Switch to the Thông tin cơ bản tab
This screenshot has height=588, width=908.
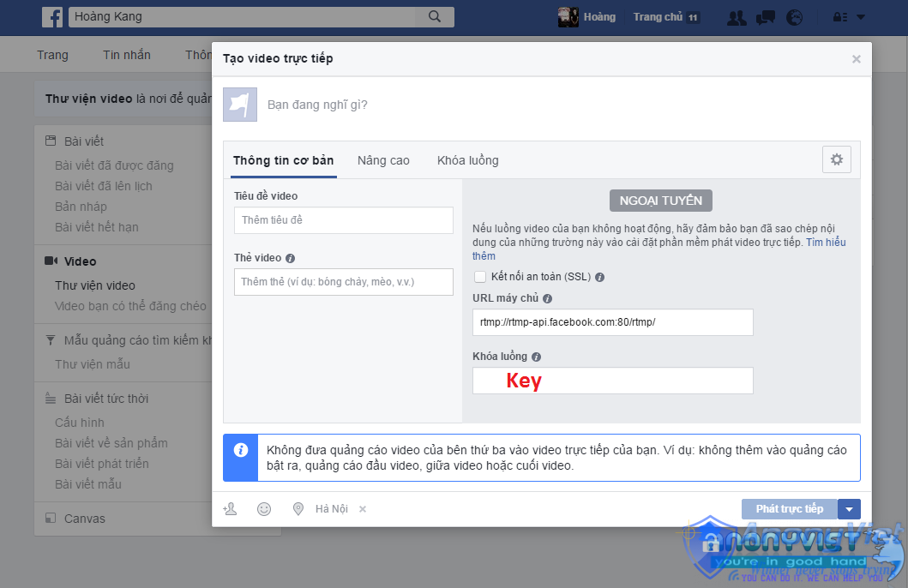click(283, 160)
